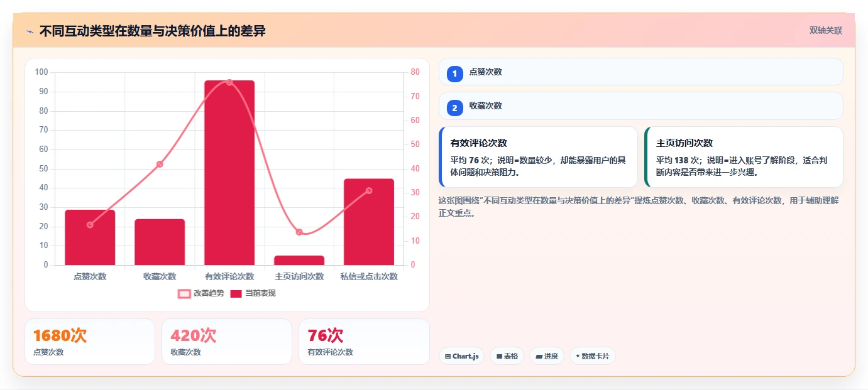868x390 pixels.
Task: Click the 双轴关联 label in header
Action: [x=825, y=31]
